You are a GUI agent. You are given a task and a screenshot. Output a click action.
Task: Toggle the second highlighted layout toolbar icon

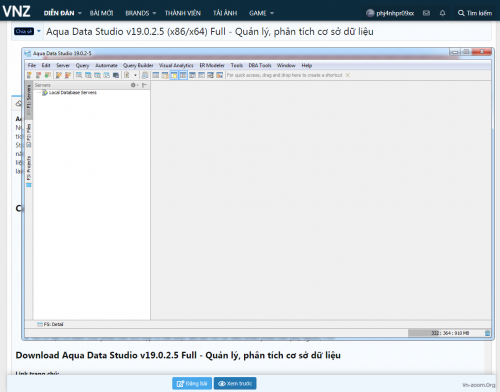click(183, 75)
